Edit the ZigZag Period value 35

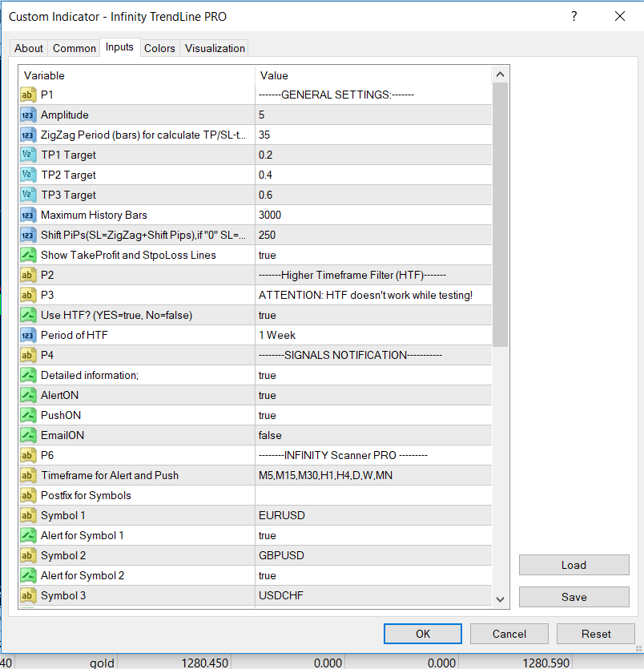pyautogui.click(x=373, y=135)
